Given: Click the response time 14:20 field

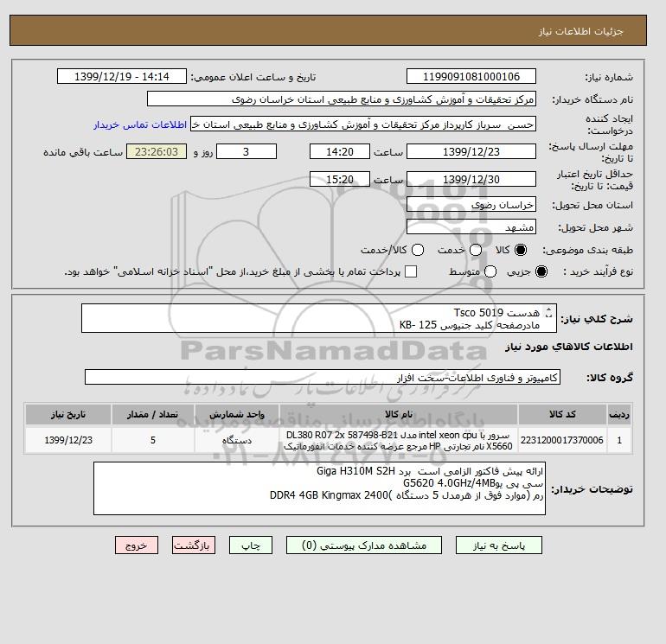Looking at the screenshot, I should [x=340, y=151].
